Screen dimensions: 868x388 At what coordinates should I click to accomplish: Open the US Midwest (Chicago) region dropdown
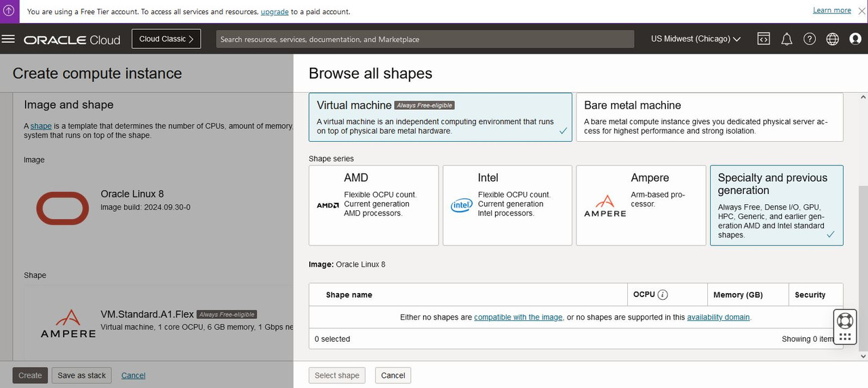point(696,39)
